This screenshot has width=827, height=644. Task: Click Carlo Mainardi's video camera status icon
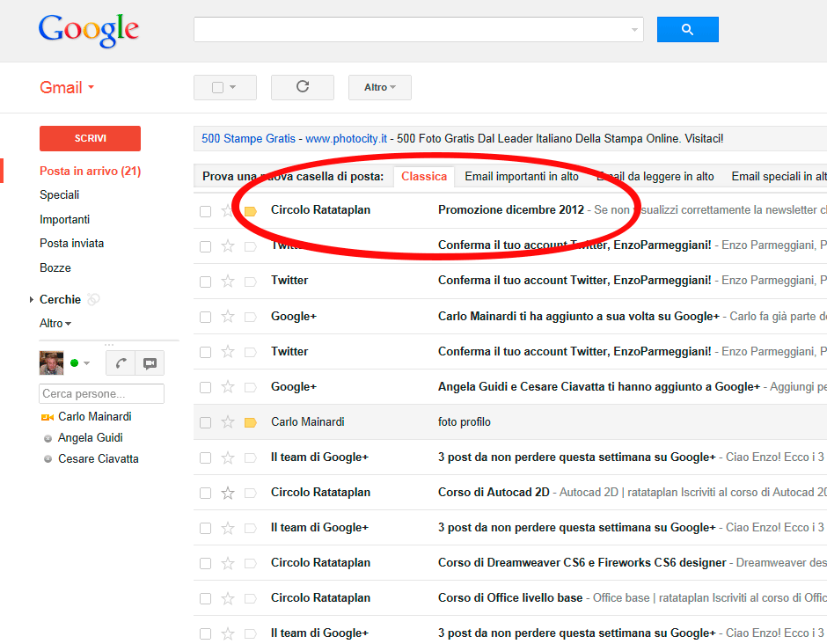tap(48, 417)
